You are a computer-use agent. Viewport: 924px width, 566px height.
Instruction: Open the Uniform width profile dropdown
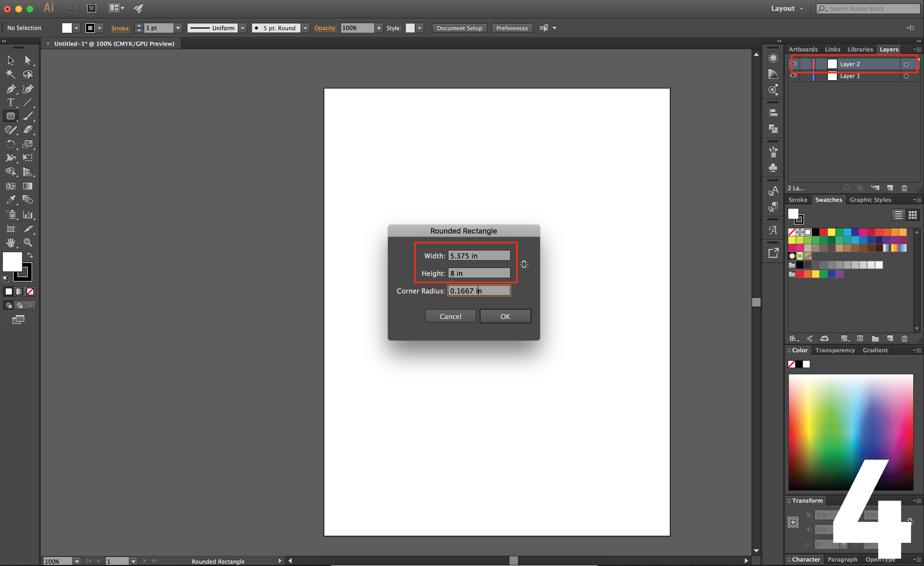pyautogui.click(x=243, y=28)
